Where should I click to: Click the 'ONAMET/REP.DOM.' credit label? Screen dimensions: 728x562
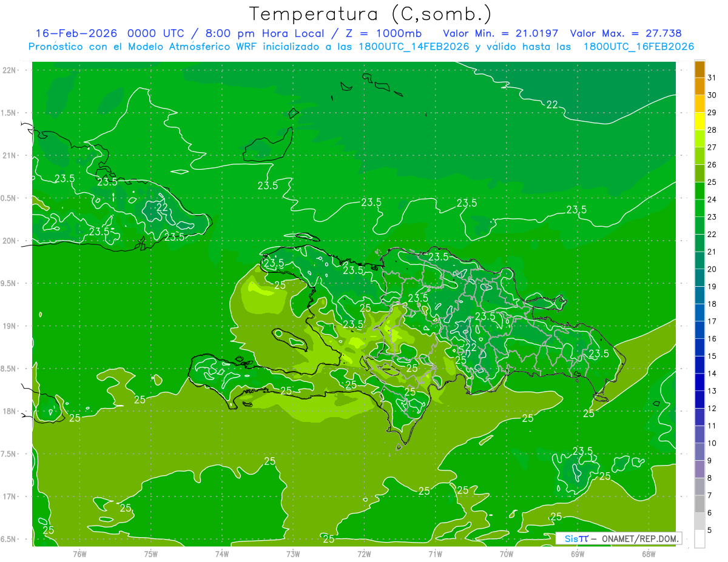click(639, 538)
